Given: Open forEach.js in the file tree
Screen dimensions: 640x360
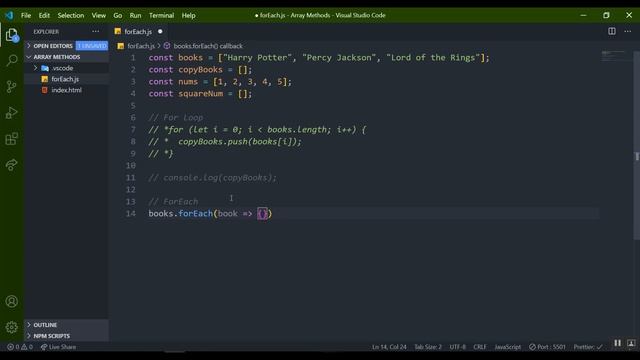Looking at the screenshot, I should tap(67, 79).
